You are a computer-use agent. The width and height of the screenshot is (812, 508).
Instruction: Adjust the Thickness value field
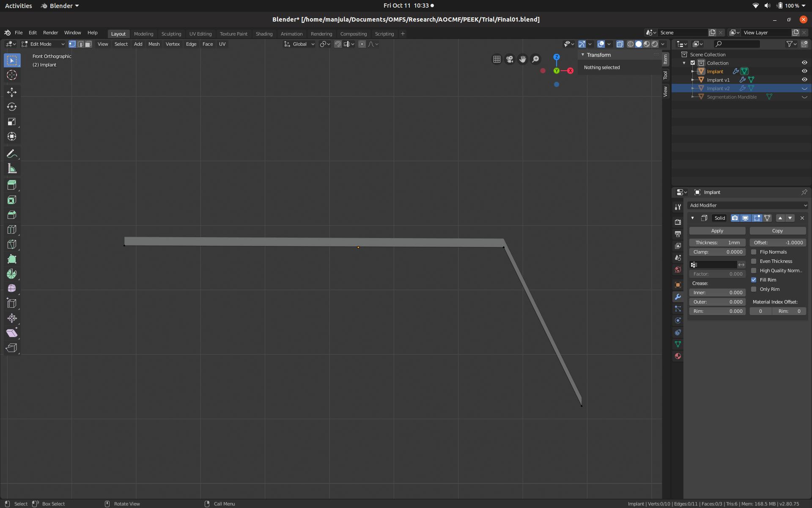click(717, 243)
